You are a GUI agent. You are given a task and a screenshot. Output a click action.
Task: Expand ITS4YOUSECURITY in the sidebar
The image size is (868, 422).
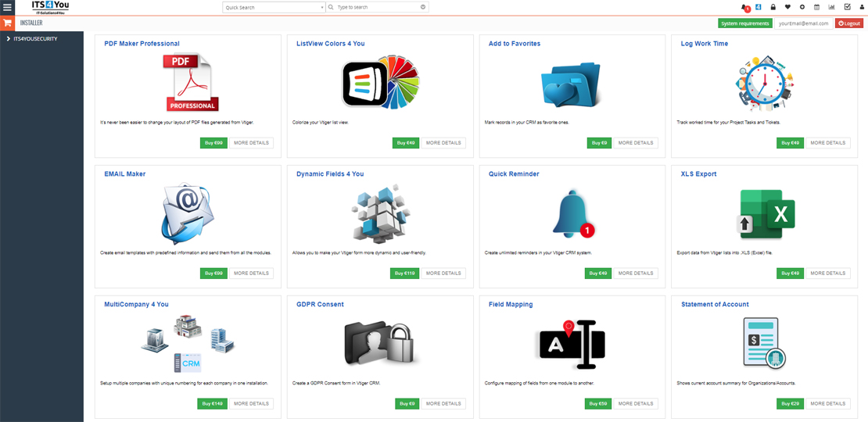pyautogui.click(x=35, y=38)
